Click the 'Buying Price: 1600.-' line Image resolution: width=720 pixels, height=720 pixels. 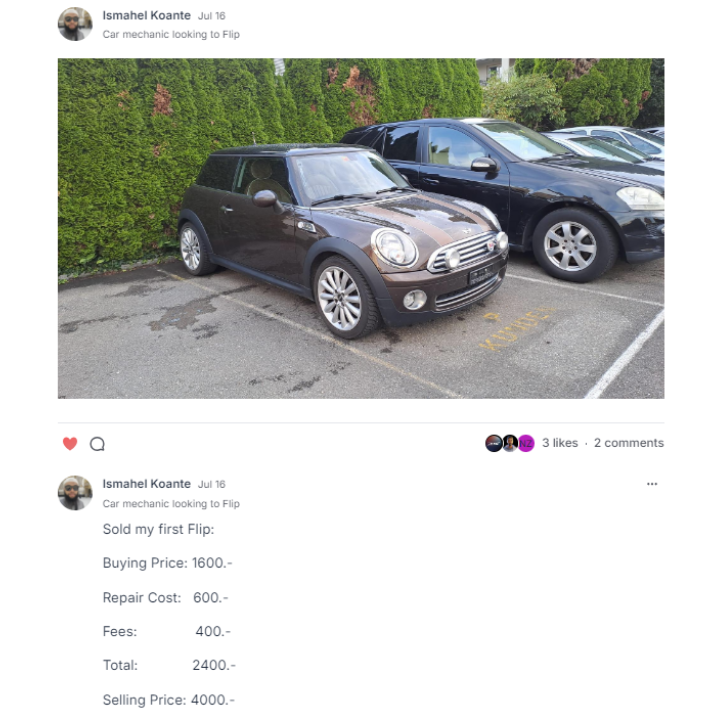168,563
